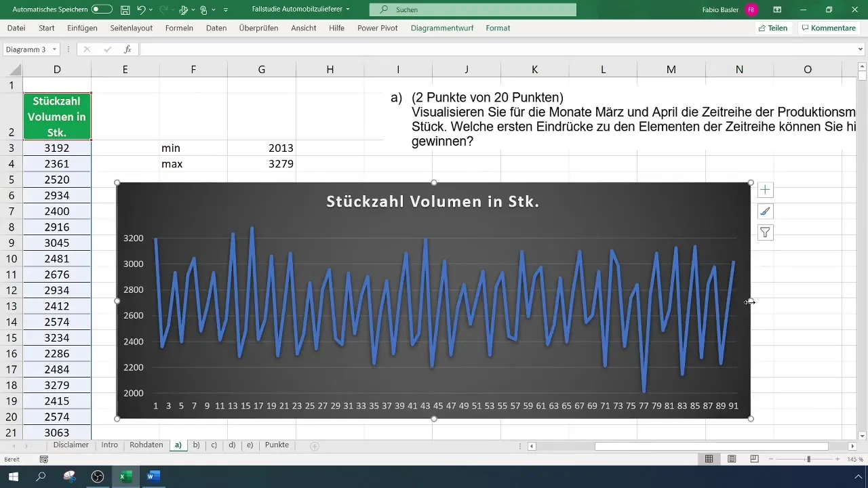Viewport: 868px width, 488px height.
Task: Click the horizontal scrollbar thumb
Action: click(711, 446)
